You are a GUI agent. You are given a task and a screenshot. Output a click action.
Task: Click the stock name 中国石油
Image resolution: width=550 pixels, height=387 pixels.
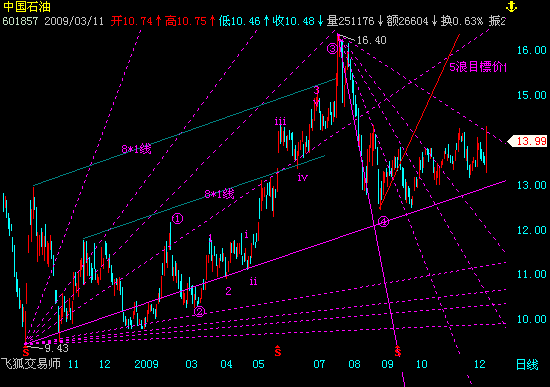(27, 7)
